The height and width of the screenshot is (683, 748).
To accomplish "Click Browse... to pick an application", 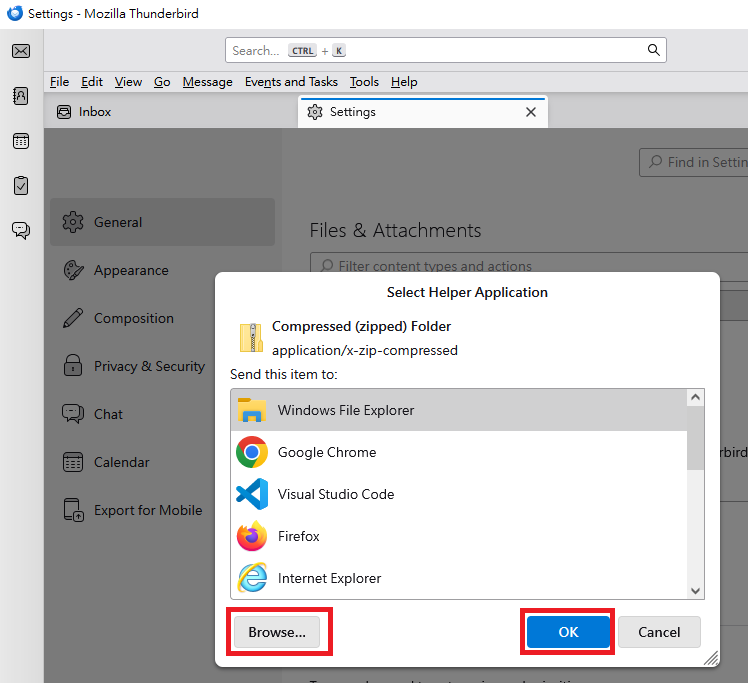I will pyautogui.click(x=277, y=632).
